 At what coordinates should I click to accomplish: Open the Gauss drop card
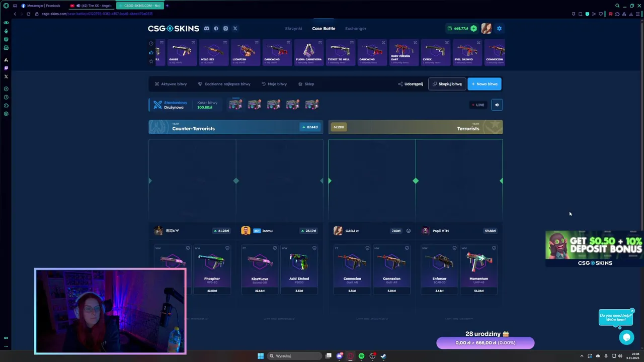pos(182,52)
